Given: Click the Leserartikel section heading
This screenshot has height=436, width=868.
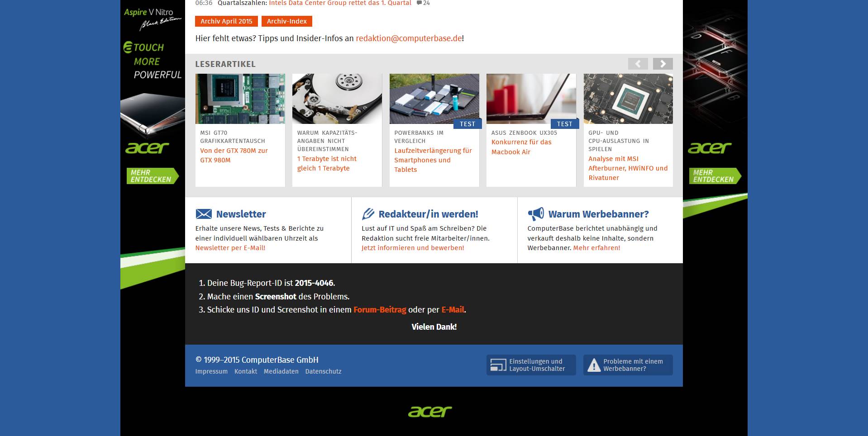Looking at the screenshot, I should [225, 64].
